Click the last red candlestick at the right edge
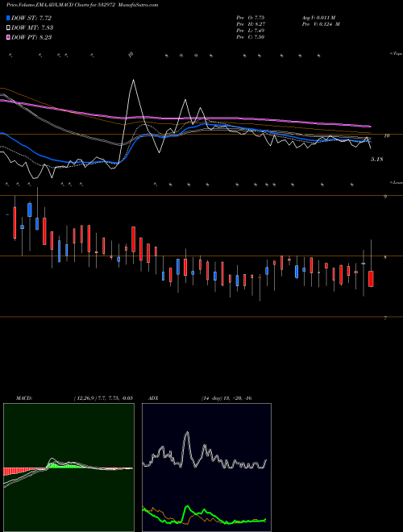This screenshot has width=403, height=532. (371, 279)
